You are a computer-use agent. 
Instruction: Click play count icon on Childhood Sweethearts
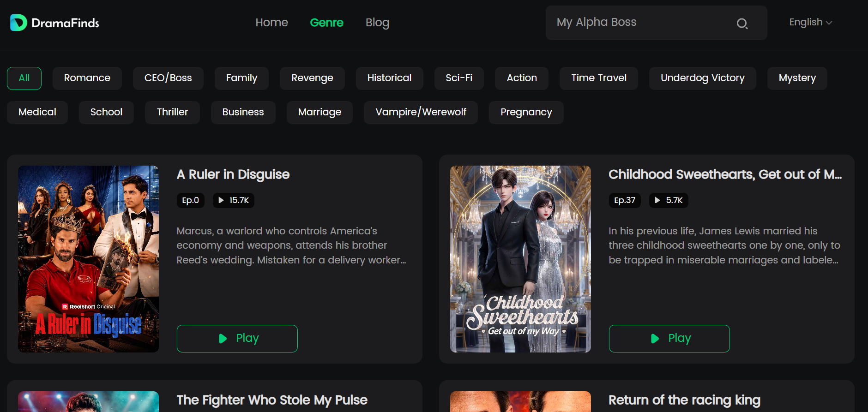click(x=657, y=200)
